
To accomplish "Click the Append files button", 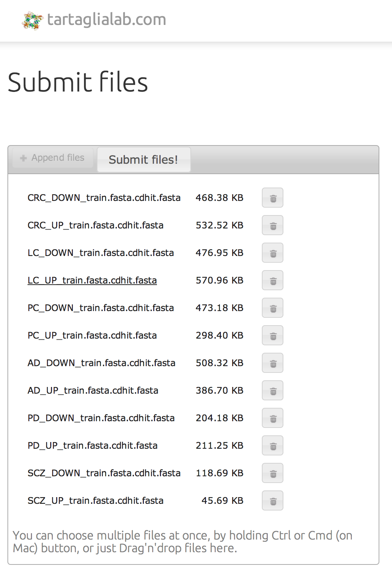I will pyautogui.click(x=53, y=158).
